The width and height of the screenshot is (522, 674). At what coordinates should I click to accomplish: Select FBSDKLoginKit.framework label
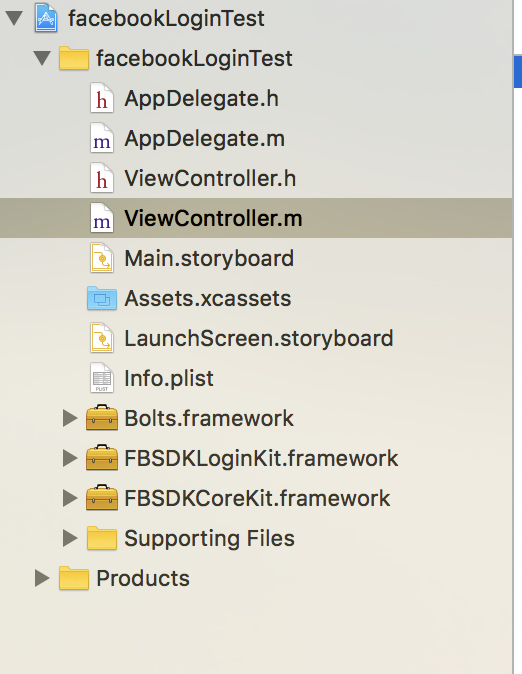point(261,459)
